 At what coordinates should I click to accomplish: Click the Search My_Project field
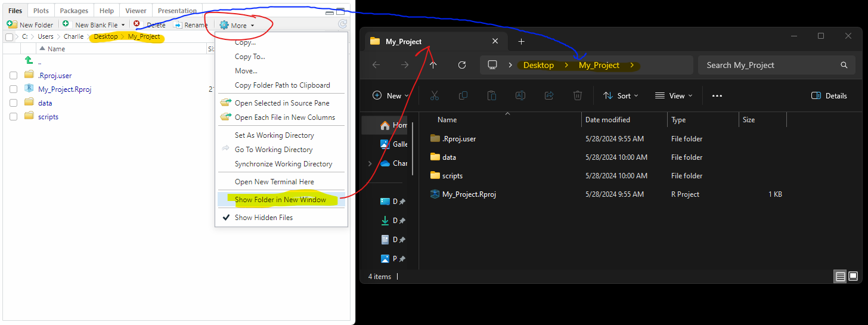coord(769,65)
